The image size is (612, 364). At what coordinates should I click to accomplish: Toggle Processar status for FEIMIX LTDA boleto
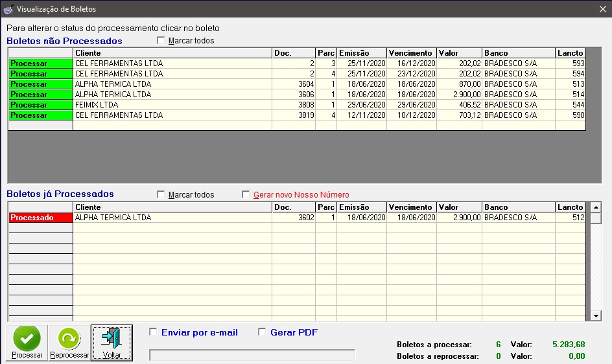40,105
